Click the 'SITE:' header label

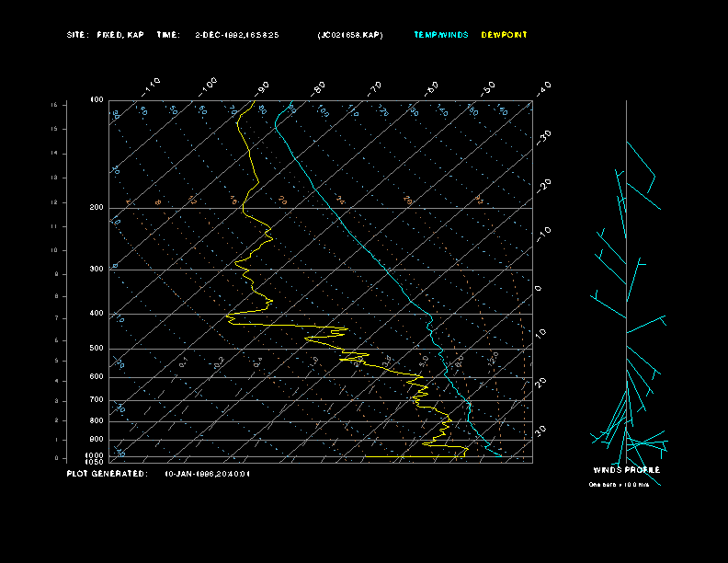click(77, 35)
